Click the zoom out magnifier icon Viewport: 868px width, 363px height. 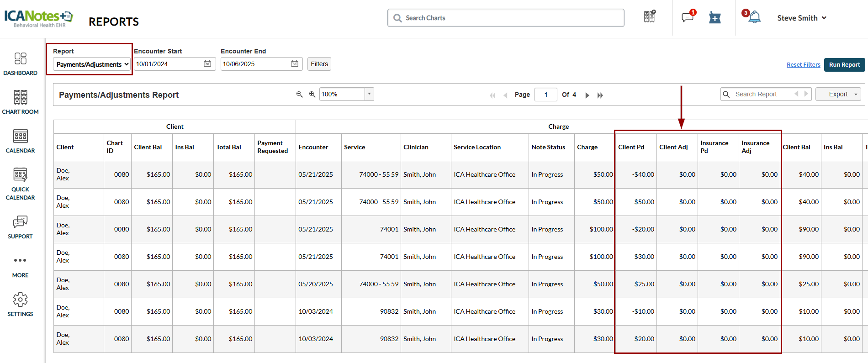coord(300,94)
